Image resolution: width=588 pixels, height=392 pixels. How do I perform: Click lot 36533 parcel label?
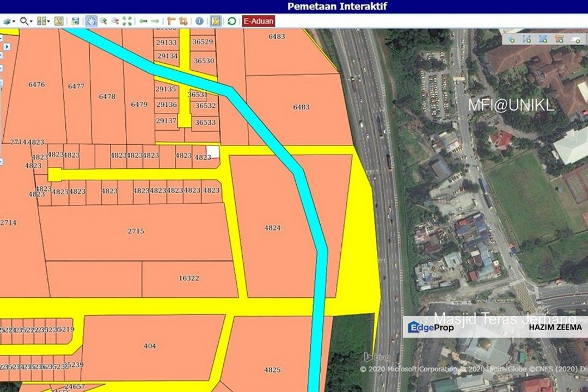coord(205,122)
